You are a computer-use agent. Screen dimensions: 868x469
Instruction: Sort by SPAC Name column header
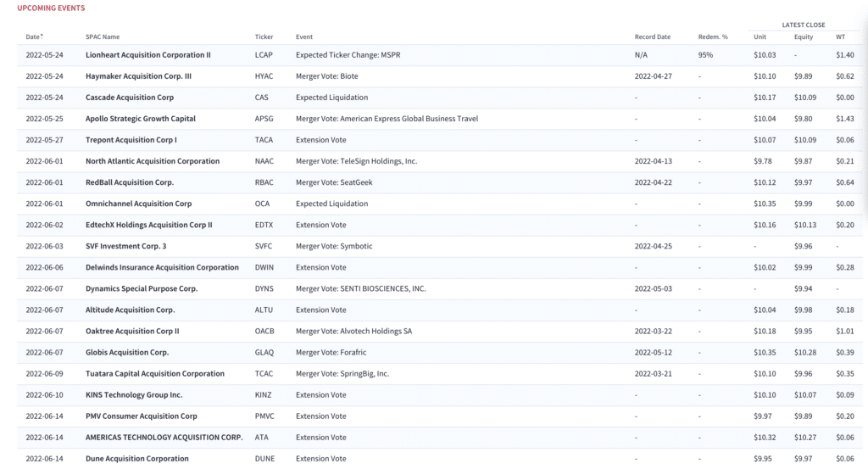(x=103, y=36)
